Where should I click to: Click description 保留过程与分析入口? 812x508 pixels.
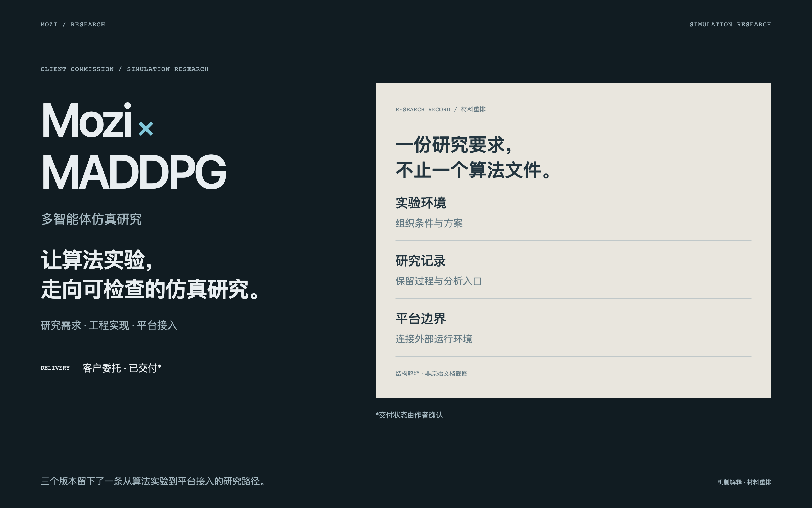click(438, 281)
